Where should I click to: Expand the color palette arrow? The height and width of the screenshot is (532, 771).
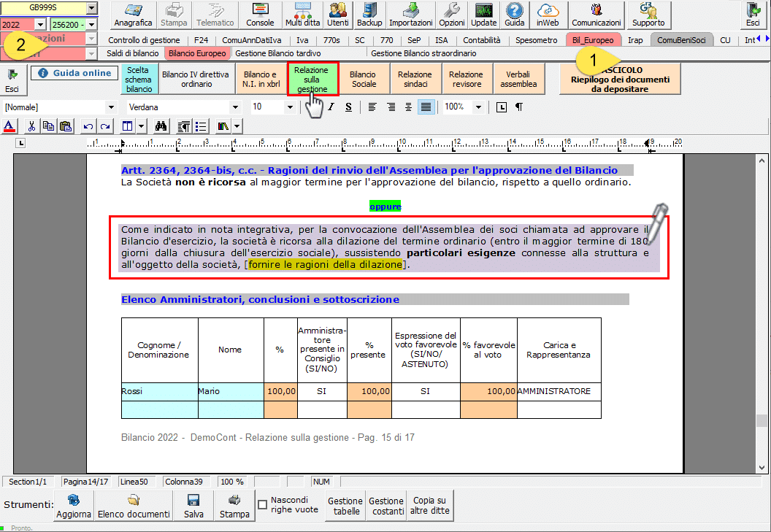[237, 126]
